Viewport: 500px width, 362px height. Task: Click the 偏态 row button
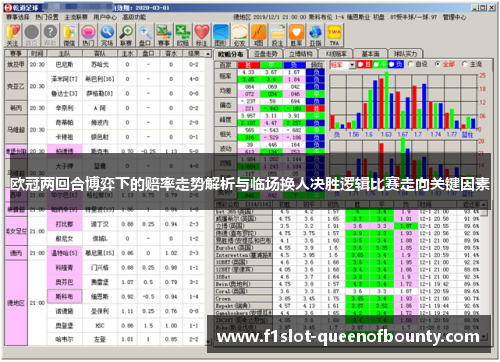[225, 105]
